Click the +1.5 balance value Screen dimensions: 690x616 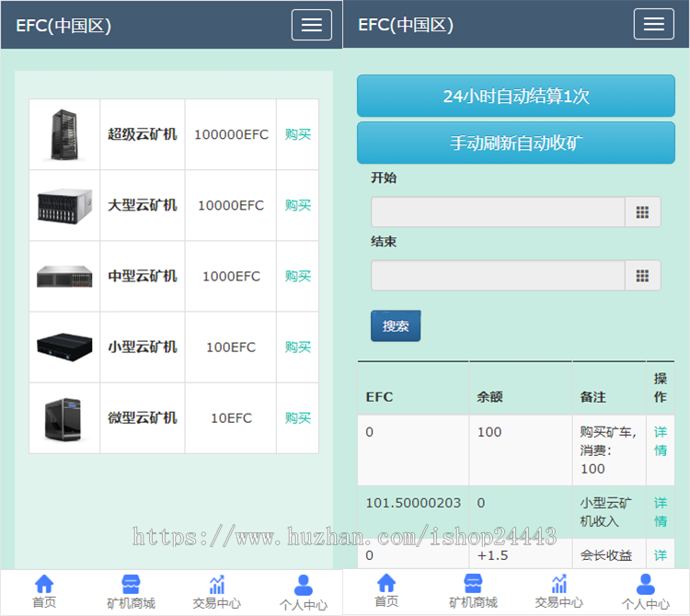pos(492,555)
